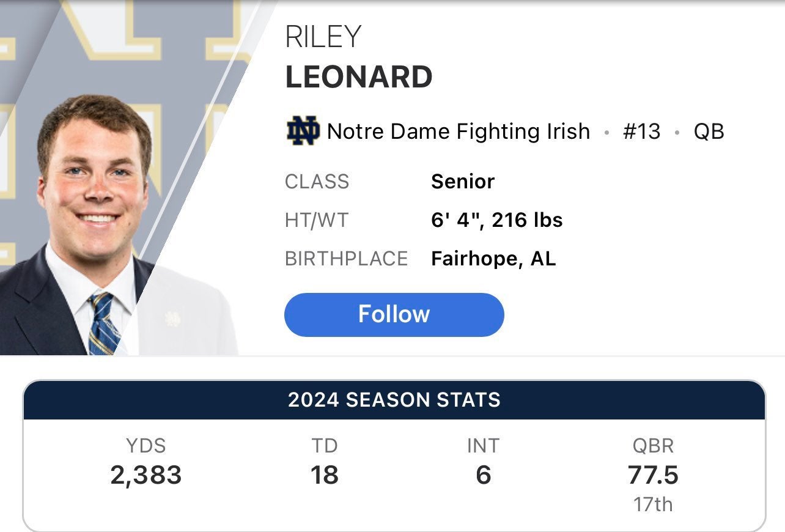Click the #13 jersey number
The image size is (785, 532).
[641, 131]
